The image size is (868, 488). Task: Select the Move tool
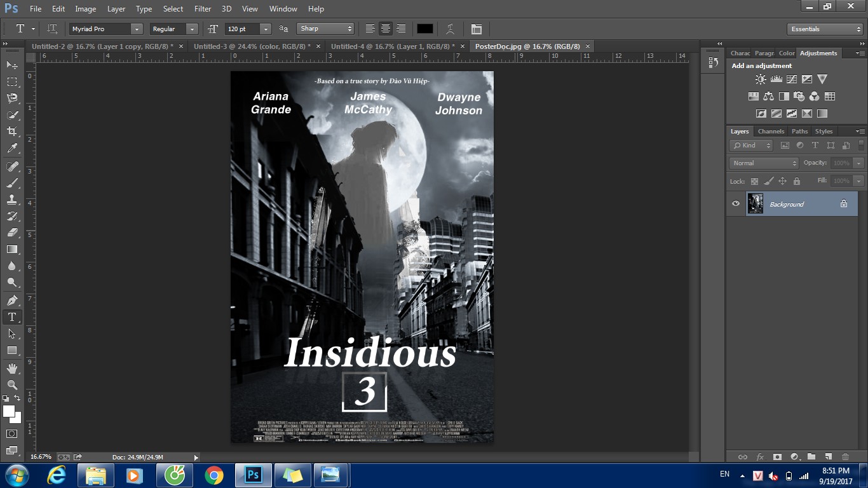(12, 65)
